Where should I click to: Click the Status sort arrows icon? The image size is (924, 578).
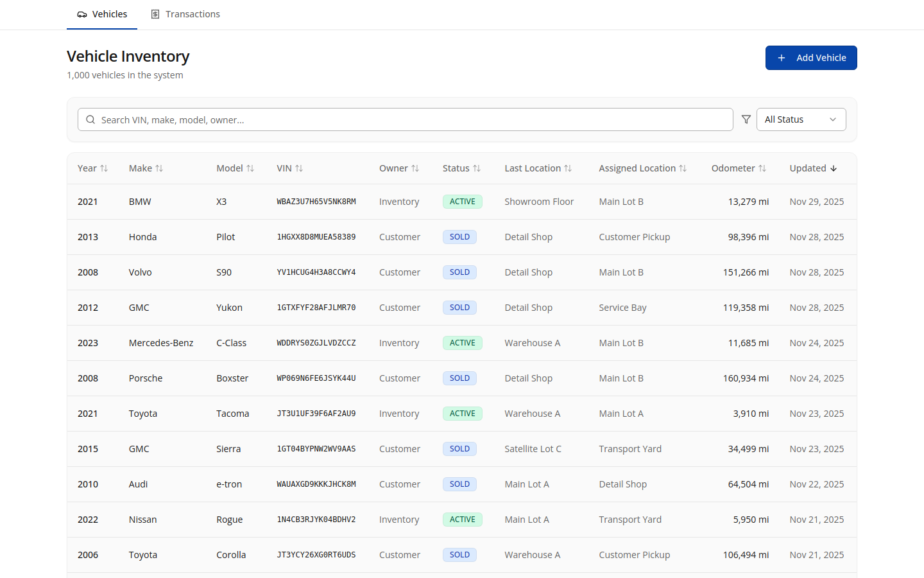[477, 168]
